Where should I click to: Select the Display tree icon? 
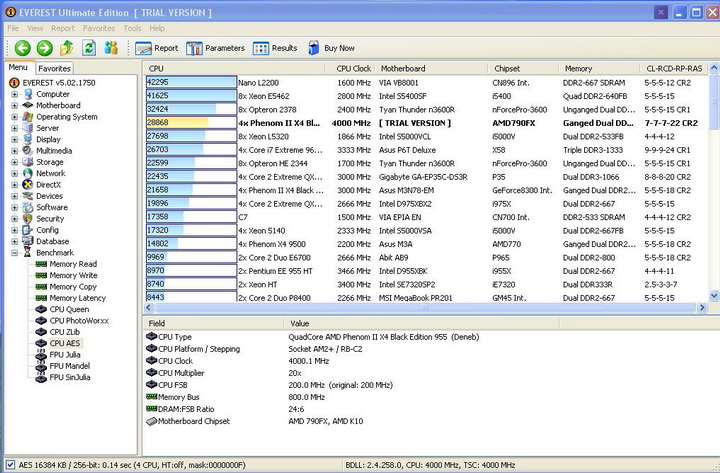pyautogui.click(x=28, y=139)
